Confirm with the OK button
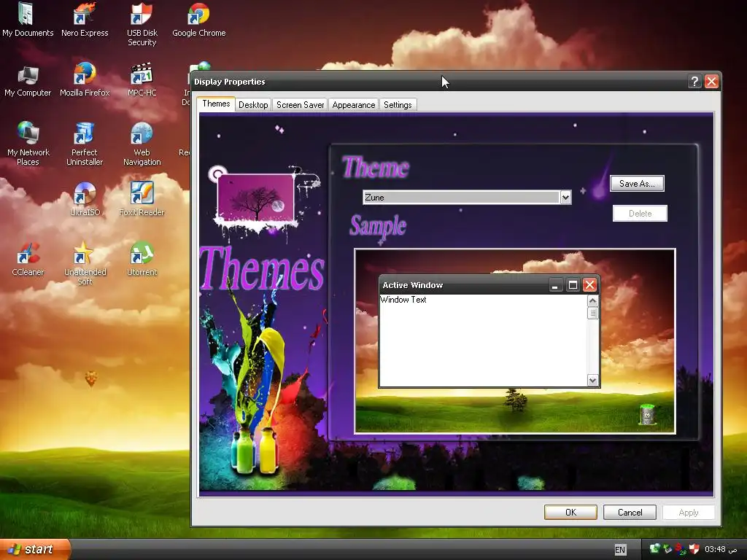This screenshot has height=560, width=747. point(570,513)
